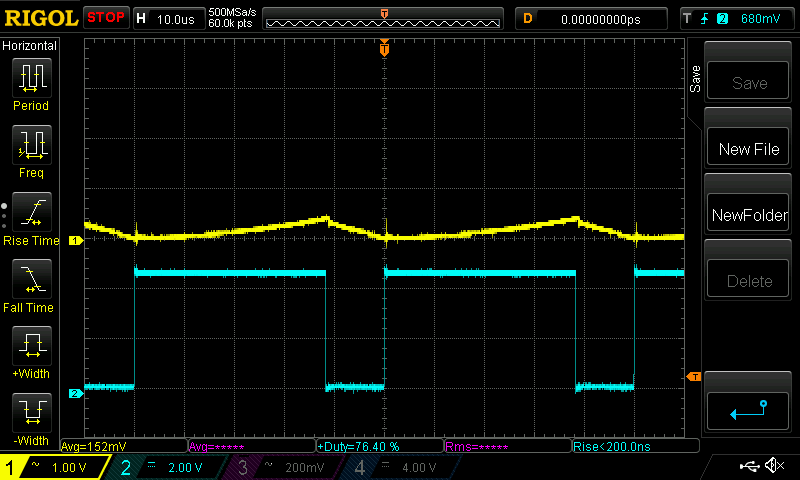800x480 pixels.
Task: Enable channel 4 at 4.00 V
Action: (x=400, y=467)
